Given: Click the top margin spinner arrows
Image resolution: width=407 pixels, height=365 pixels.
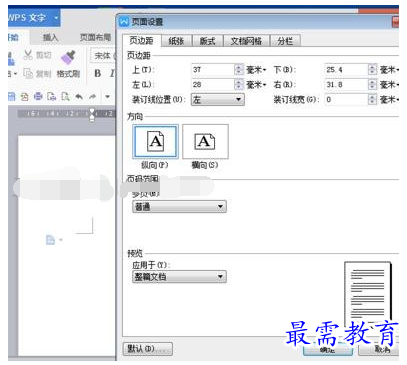Looking at the screenshot, I should click(x=239, y=70).
